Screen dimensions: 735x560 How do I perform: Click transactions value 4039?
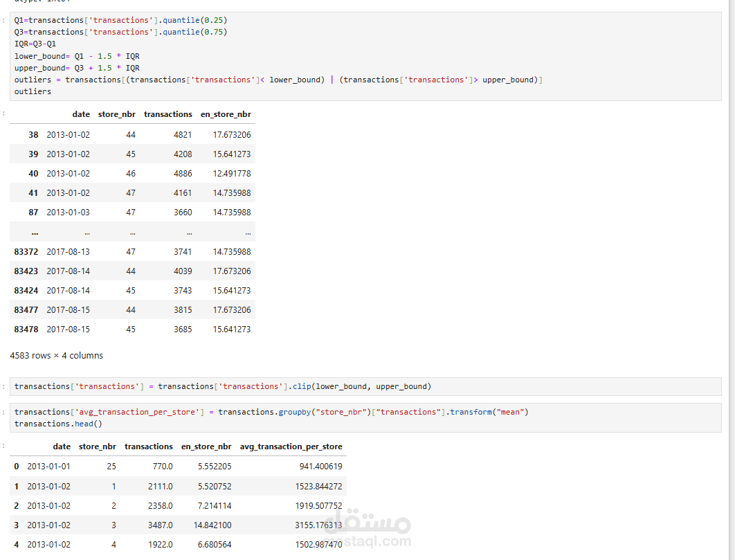coord(183,271)
